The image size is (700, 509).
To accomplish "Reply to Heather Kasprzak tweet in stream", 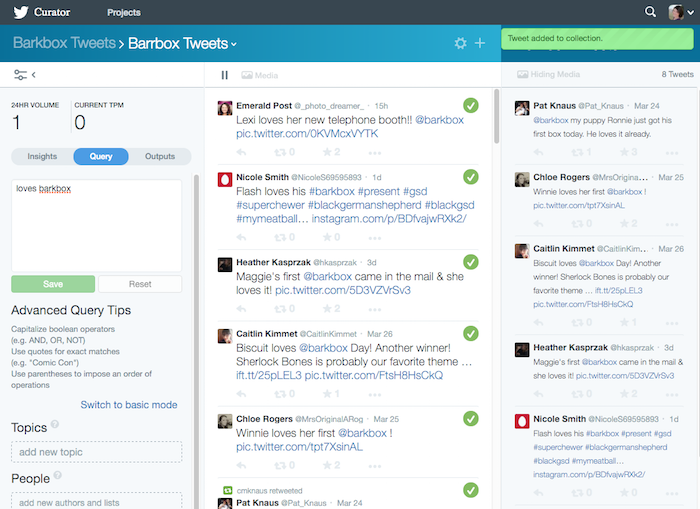I will tap(242, 309).
